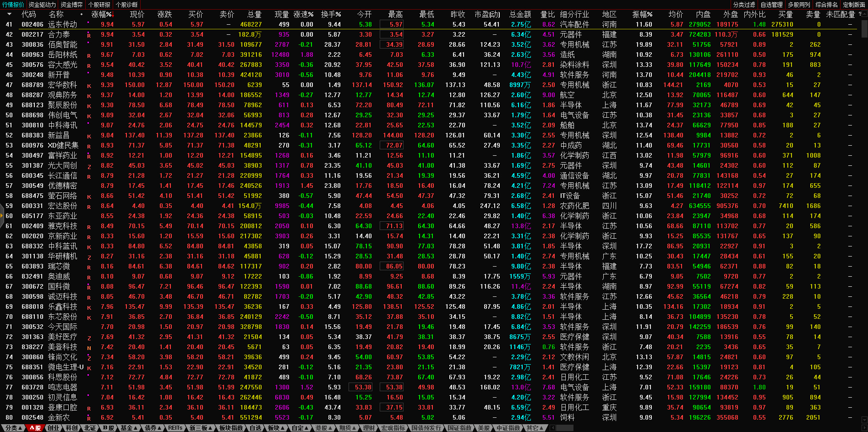Sort by the 总金额 column header
868x432 pixels.
(x=520, y=14)
